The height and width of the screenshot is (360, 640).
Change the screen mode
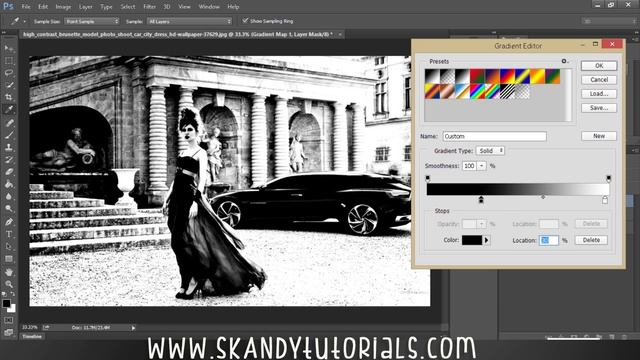pyautogui.click(x=9, y=332)
